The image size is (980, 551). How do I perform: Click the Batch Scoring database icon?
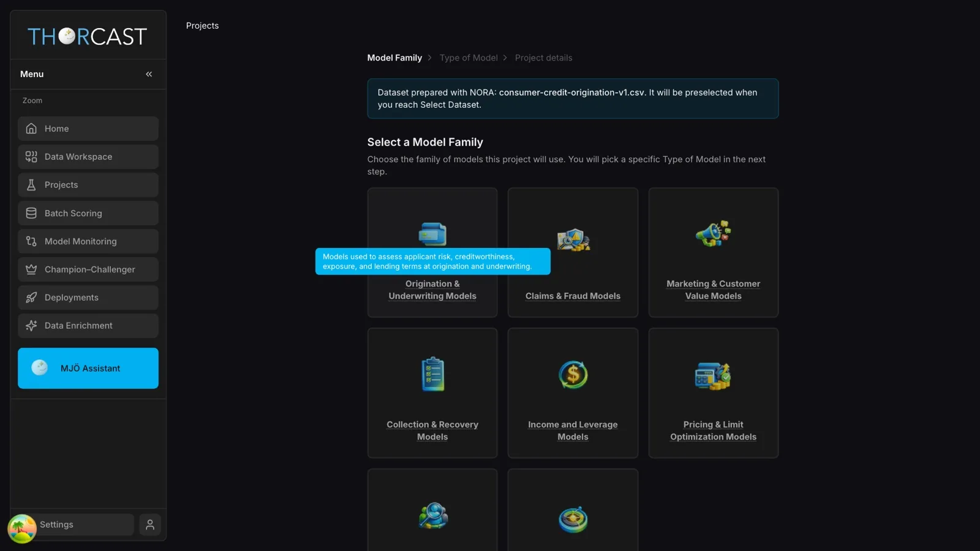click(x=31, y=213)
